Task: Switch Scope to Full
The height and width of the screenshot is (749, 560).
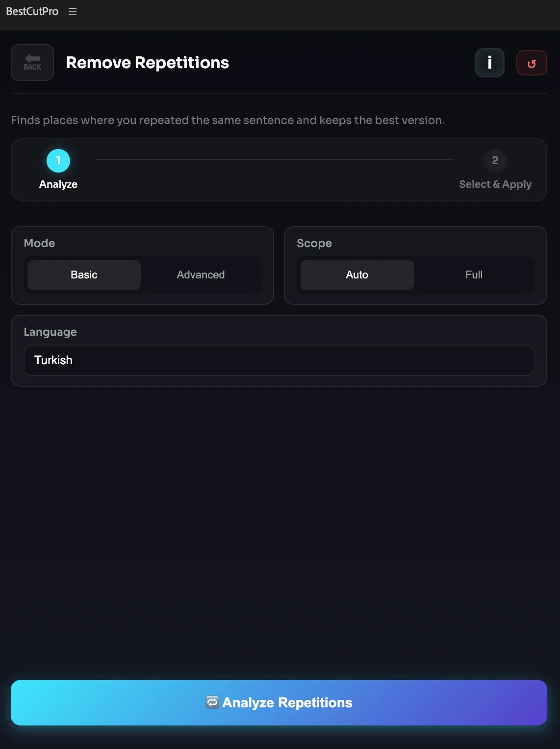Action: click(x=474, y=275)
